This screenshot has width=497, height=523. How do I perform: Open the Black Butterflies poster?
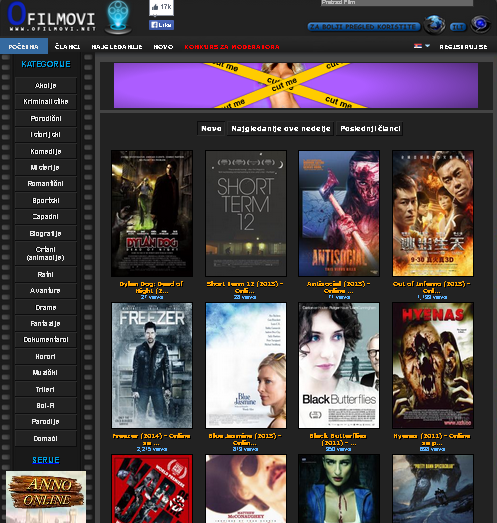coord(339,365)
